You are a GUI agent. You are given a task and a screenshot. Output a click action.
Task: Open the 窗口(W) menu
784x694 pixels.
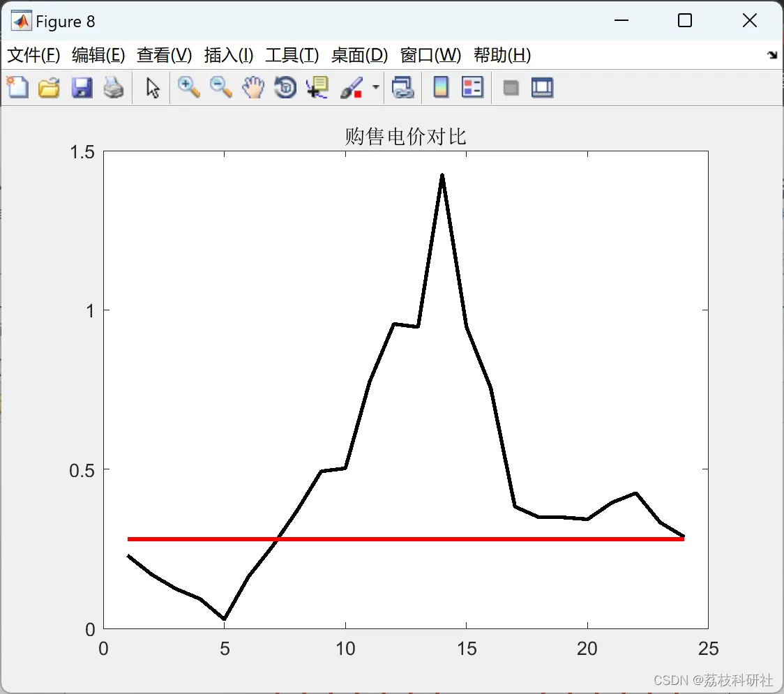(430, 55)
